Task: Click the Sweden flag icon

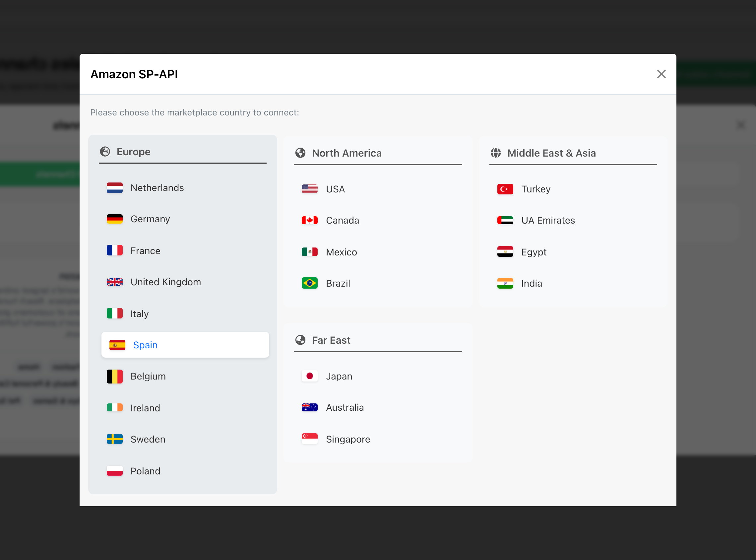Action: click(114, 439)
